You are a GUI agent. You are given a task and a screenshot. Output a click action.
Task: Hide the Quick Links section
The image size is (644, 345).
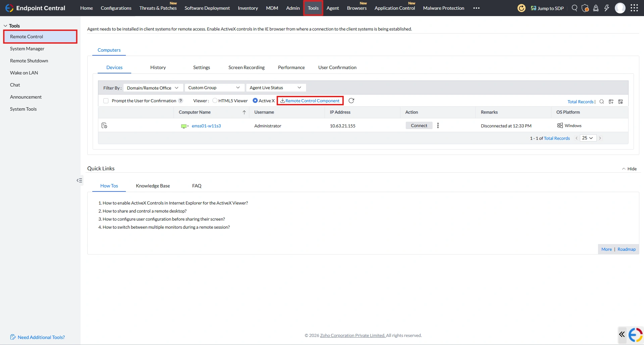point(629,169)
